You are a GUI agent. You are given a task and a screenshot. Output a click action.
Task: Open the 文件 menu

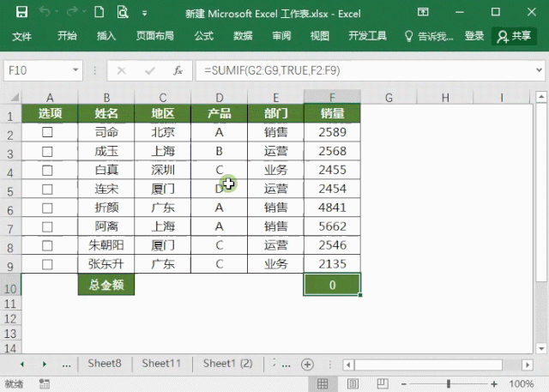(x=21, y=36)
